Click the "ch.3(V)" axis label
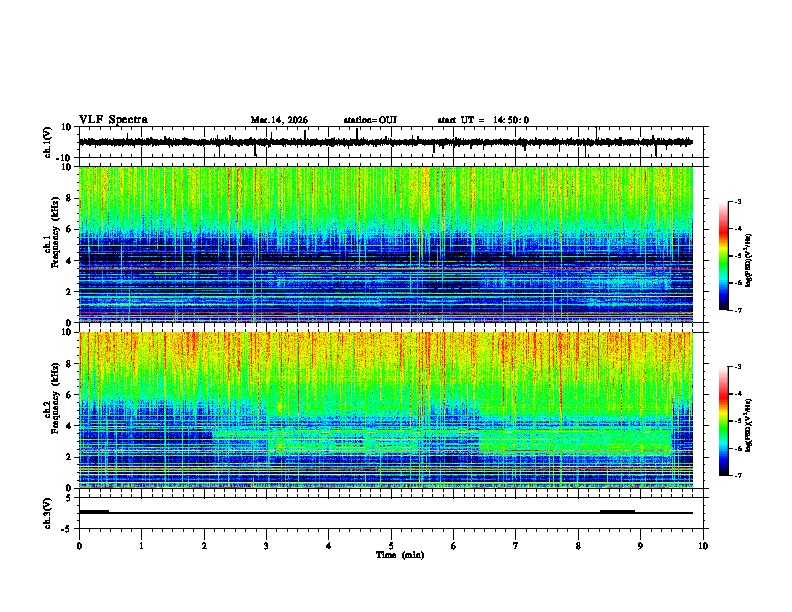The height and width of the screenshot is (612, 792). 48,513
